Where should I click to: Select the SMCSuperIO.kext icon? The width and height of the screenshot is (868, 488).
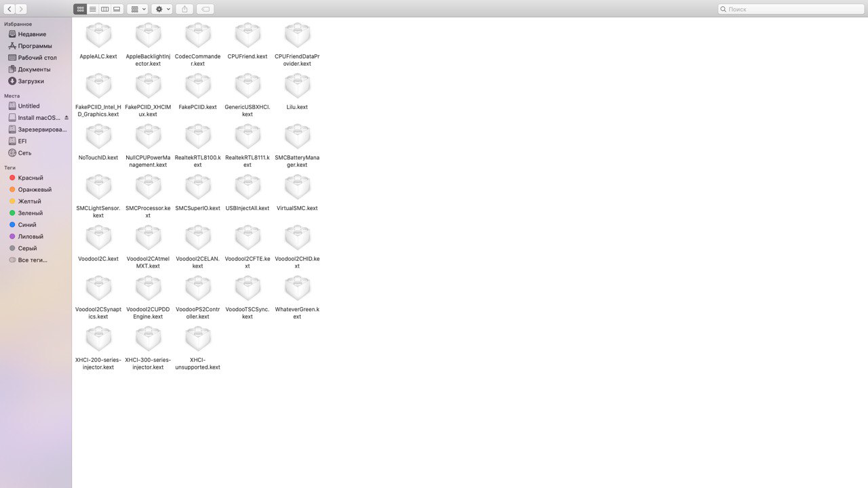pos(197,187)
